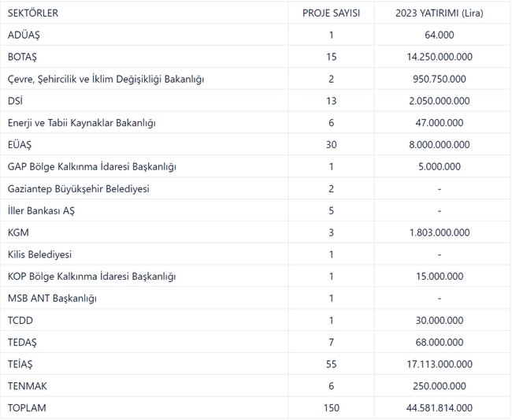Image resolution: width=512 pixels, height=420 pixels.
Task: Select İller Bankası AŞ cell
Action: (x=41, y=210)
